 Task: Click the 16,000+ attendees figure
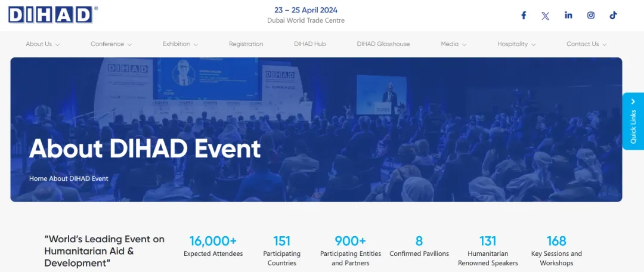(213, 241)
